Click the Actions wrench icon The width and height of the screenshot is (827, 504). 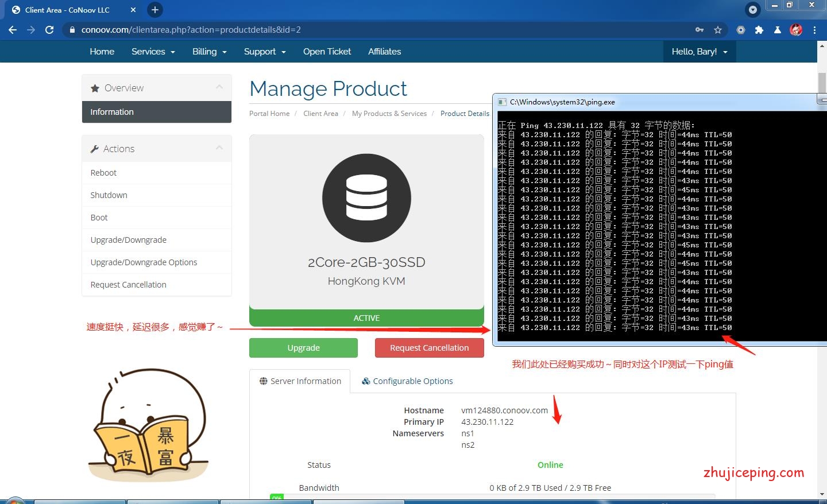[95, 149]
